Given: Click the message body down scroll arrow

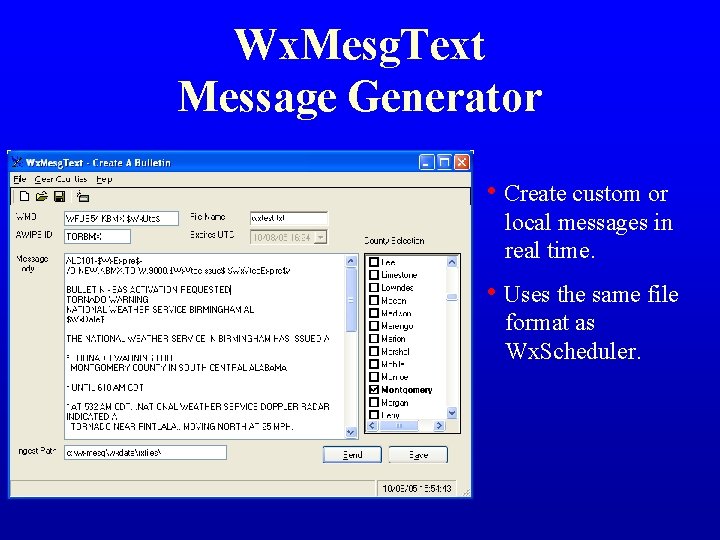Looking at the screenshot, I should [x=351, y=432].
